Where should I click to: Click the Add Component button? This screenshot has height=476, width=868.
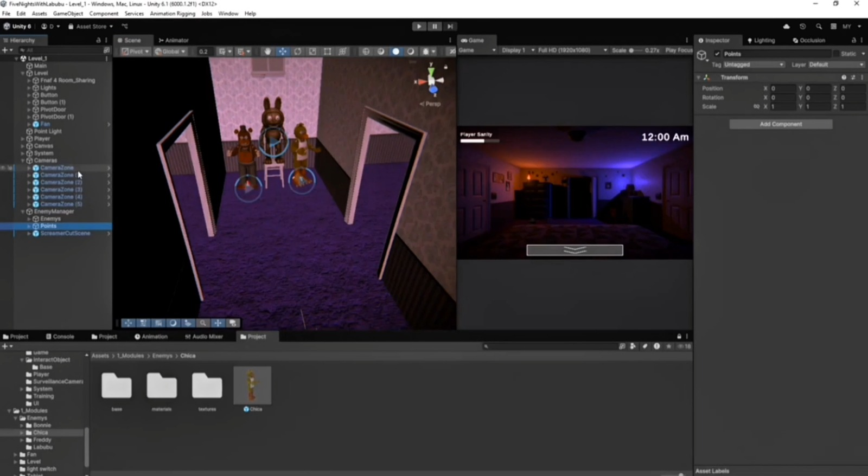[781, 124]
